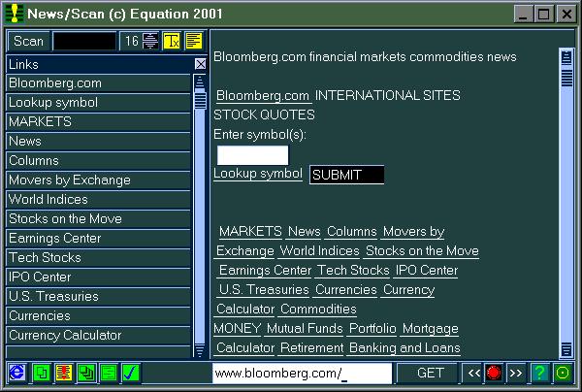Go back with the << button

[473, 373]
